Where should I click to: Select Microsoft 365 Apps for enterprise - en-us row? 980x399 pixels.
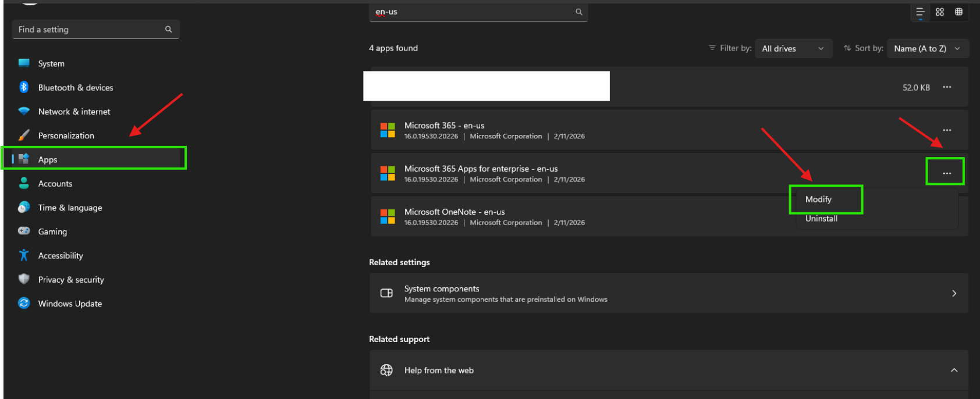[669, 173]
